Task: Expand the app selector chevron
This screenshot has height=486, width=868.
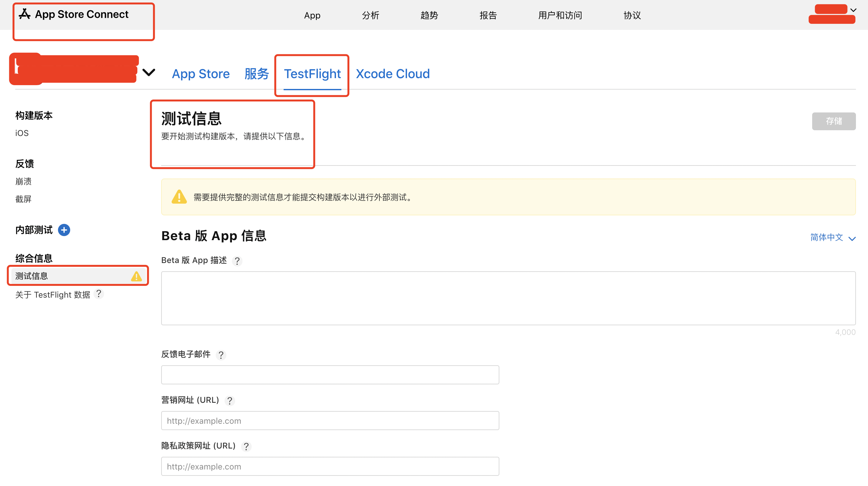Action: (148, 72)
